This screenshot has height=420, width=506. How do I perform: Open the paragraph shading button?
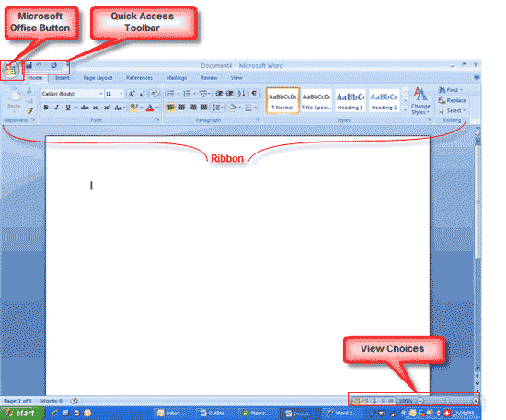click(234, 108)
